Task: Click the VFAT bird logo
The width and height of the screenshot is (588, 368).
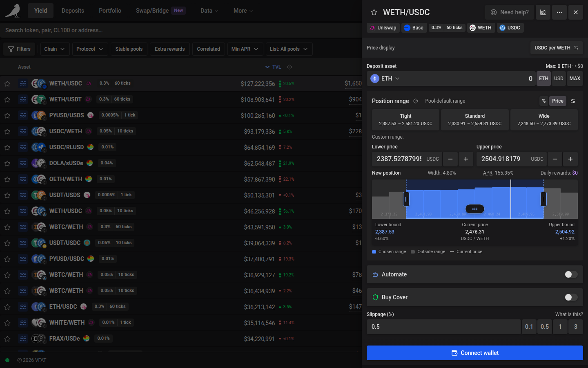Action: pyautogui.click(x=13, y=11)
